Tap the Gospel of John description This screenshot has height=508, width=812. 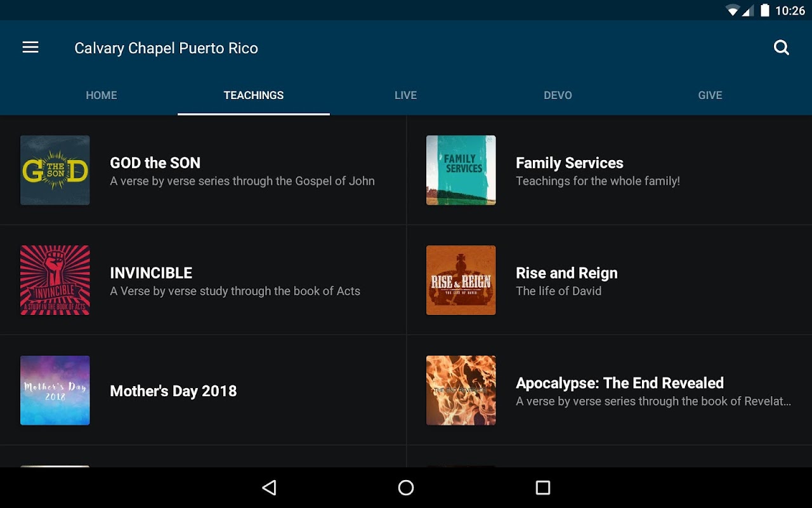(242, 181)
